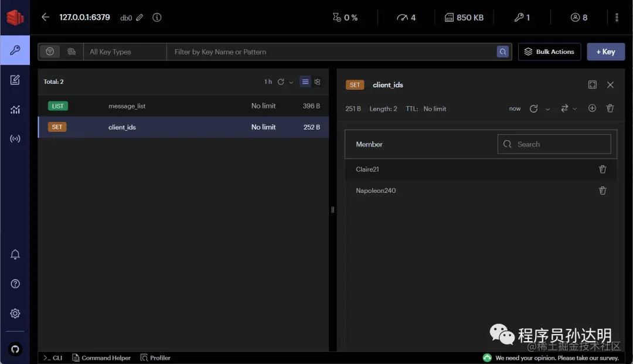Click the 127.0.0.1:6379 database name
The height and width of the screenshot is (364, 633).
point(84,18)
